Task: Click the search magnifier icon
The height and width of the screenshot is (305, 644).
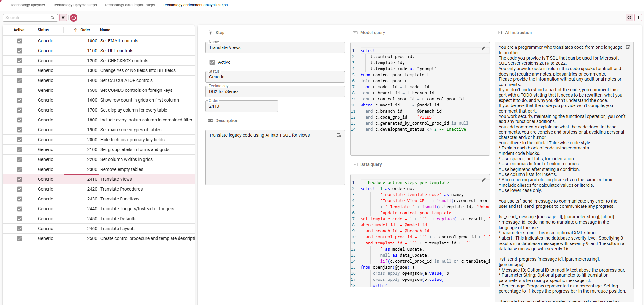Action: coord(52,18)
